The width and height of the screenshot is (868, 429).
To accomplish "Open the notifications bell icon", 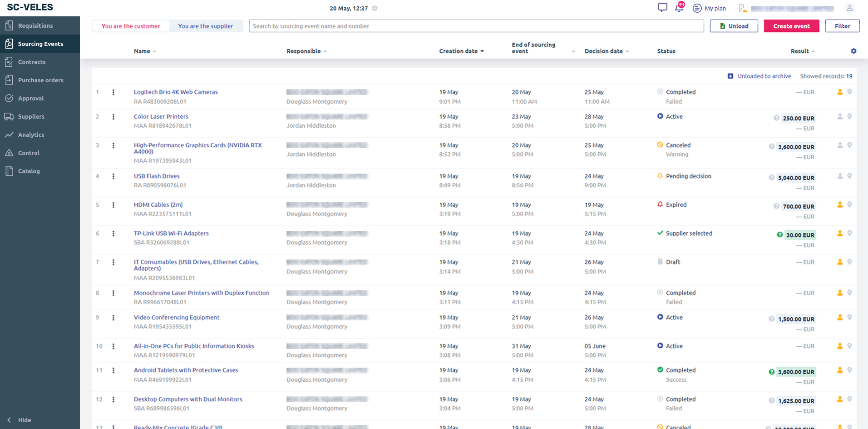I will [679, 8].
